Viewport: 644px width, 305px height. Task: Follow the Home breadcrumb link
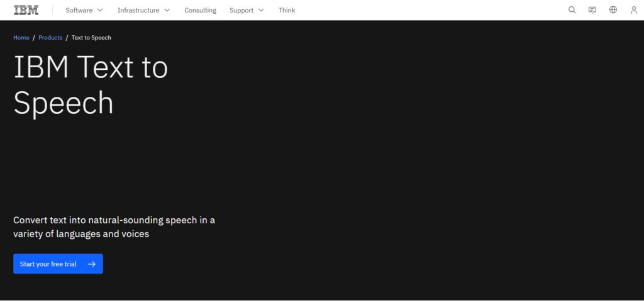21,38
